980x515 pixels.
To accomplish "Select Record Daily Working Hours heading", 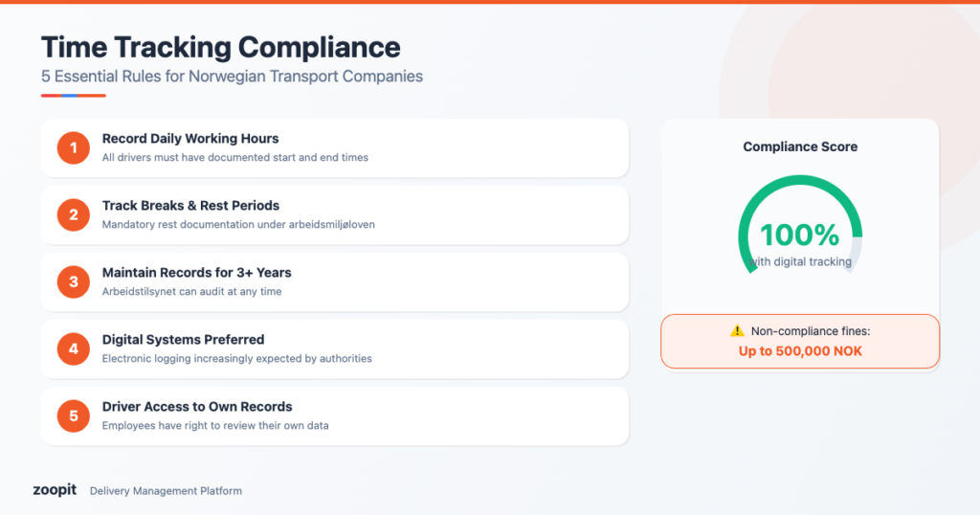I will pos(190,139).
